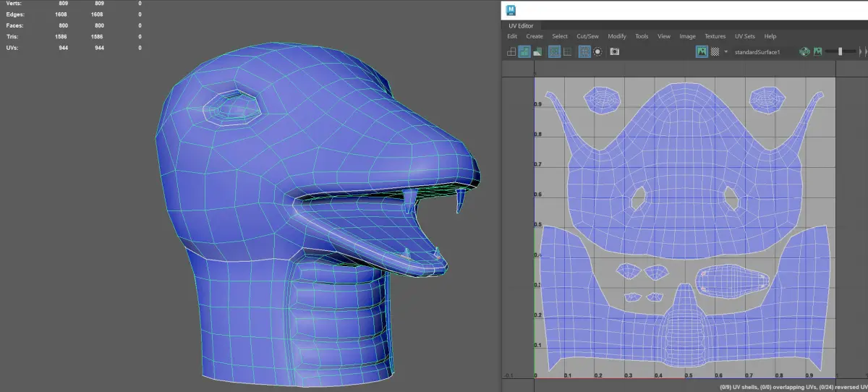
Task: Click the 0.5 label on UV grid left axis
Action: point(537,225)
